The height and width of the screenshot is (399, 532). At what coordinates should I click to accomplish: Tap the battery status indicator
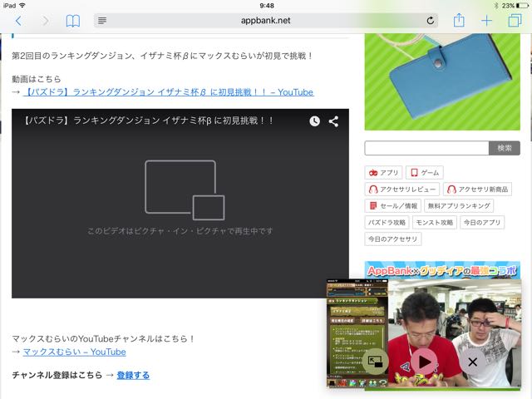(x=522, y=6)
